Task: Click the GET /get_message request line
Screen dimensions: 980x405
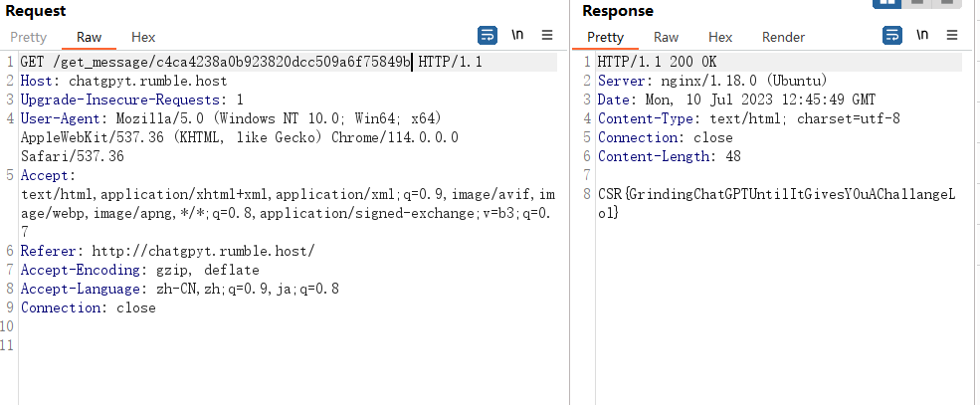Action: click(x=252, y=62)
